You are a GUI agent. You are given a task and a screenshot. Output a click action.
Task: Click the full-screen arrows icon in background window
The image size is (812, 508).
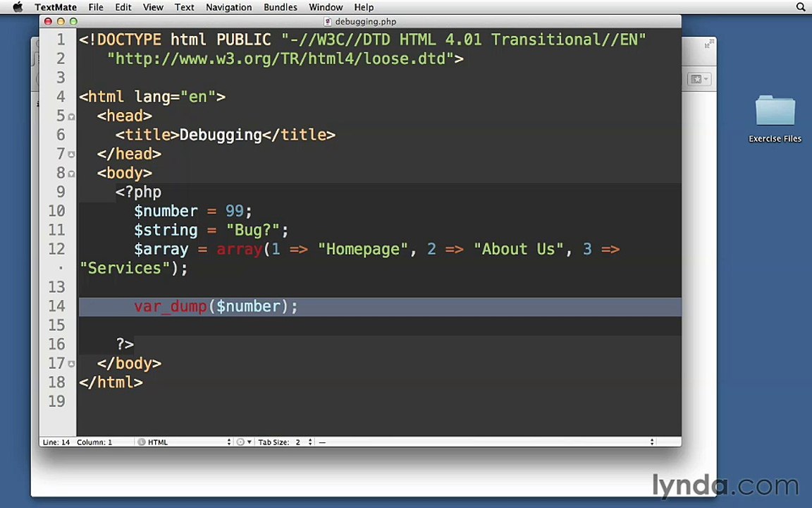709,44
